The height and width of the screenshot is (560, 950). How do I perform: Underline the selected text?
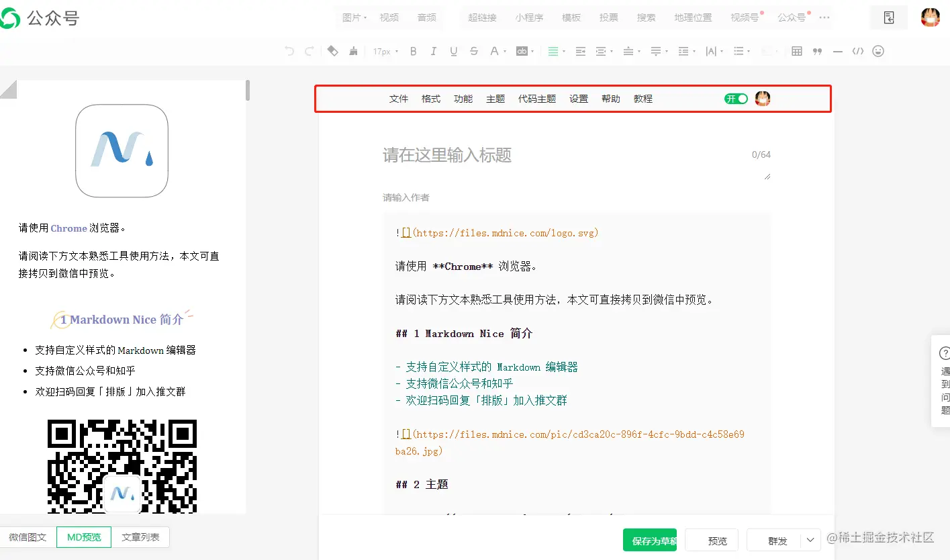454,51
